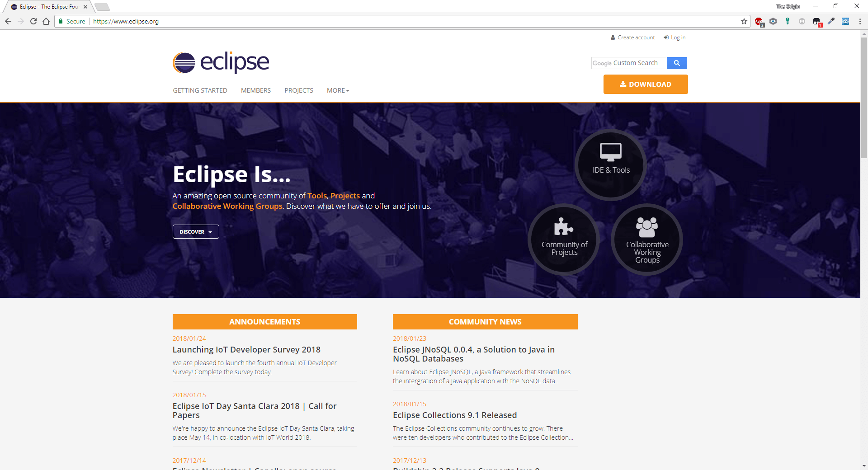Screen dimensions: 868x470
Task: Open MEMBERS menu item
Action: pos(256,90)
